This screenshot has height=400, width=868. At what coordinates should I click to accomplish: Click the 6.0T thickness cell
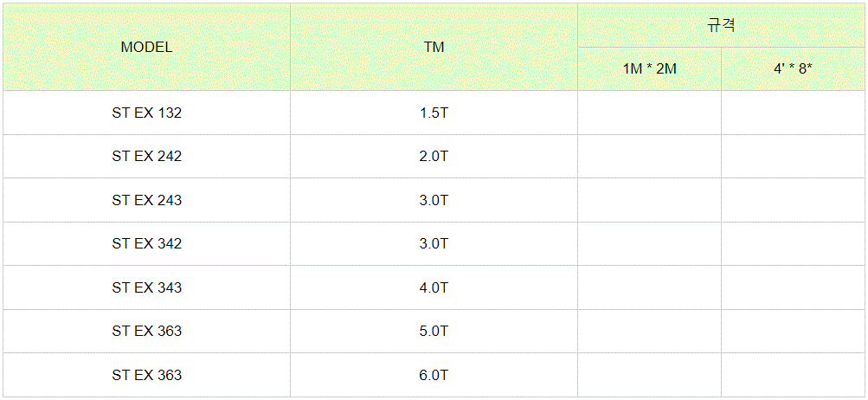434,375
